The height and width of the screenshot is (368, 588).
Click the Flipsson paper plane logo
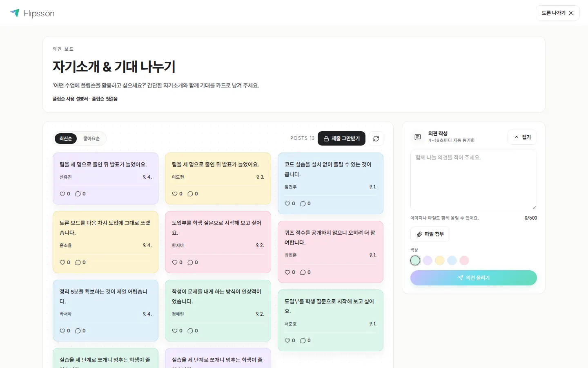[15, 13]
